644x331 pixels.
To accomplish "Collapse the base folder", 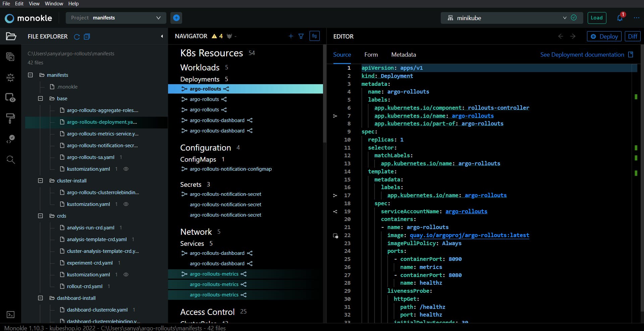I will [41, 99].
